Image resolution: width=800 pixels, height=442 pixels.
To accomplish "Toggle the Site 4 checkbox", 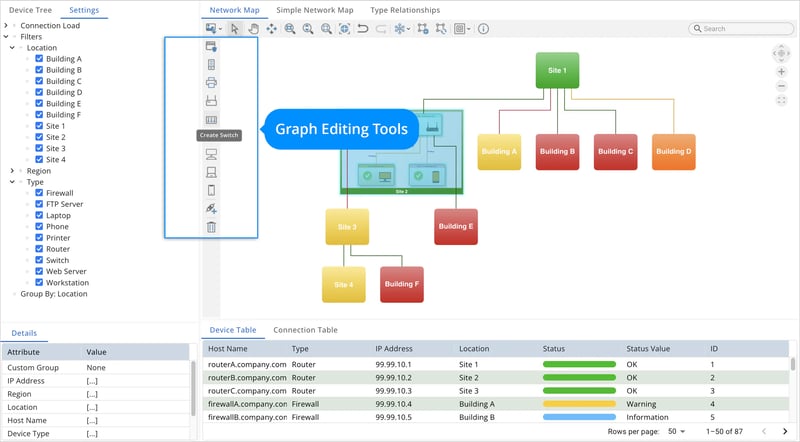I will coord(39,159).
